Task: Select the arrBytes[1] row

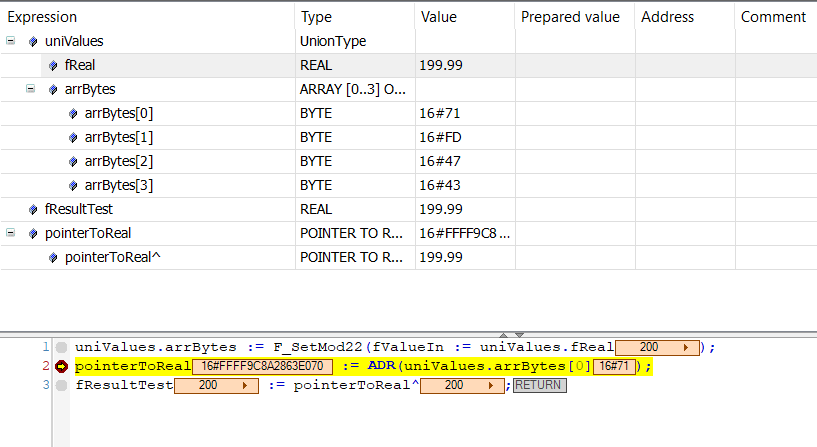Action: coord(408,137)
